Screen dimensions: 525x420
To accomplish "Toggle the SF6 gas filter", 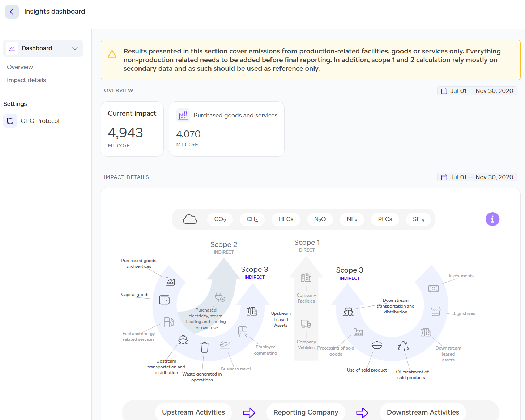I will (419, 219).
